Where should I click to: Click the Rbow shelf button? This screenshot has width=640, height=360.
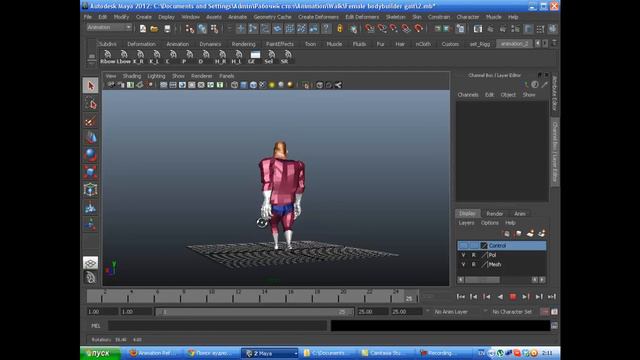[x=107, y=57]
